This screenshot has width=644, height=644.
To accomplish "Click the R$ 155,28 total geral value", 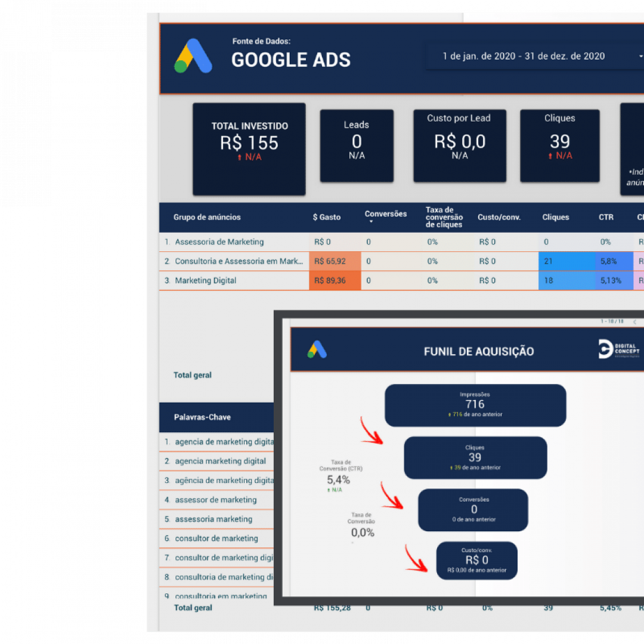I will pos(332,608).
